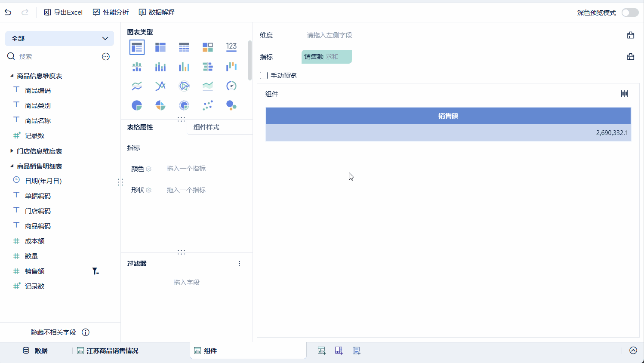Click the toolbox icon in 指标 row
Image resolution: width=644 pixels, height=363 pixels.
coord(631,57)
